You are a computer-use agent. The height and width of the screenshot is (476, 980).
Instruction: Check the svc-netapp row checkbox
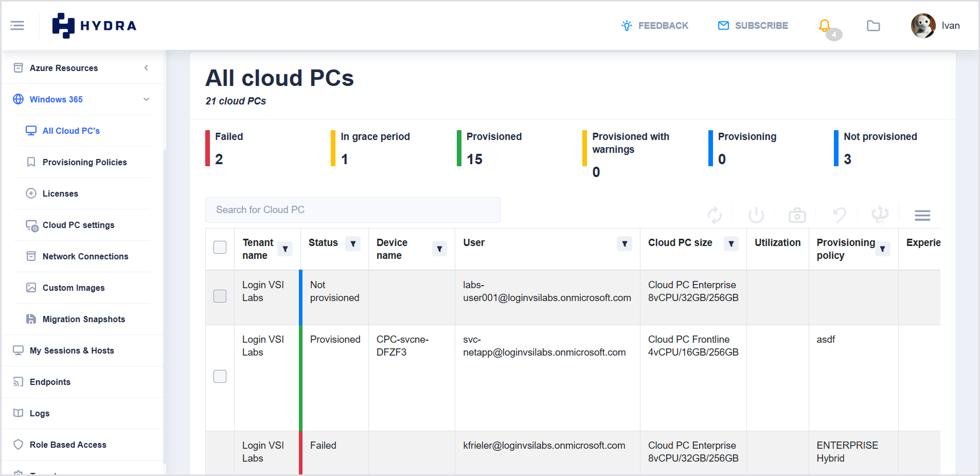(220, 377)
